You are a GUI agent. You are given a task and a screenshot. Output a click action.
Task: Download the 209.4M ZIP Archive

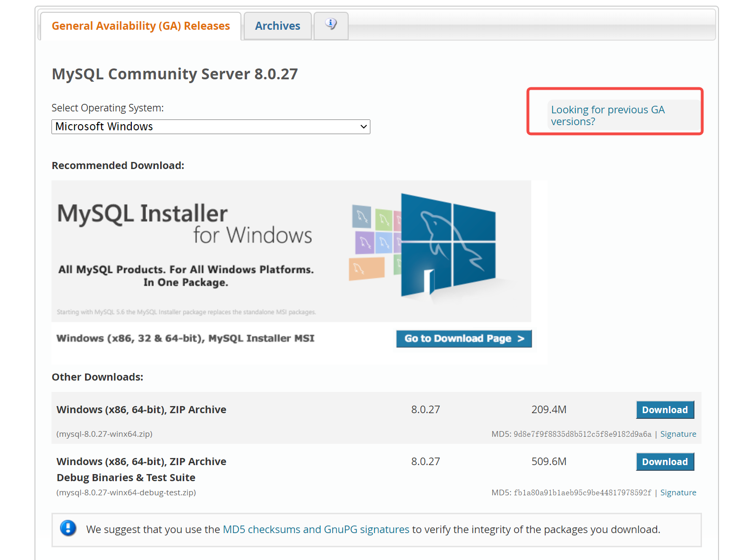(665, 410)
